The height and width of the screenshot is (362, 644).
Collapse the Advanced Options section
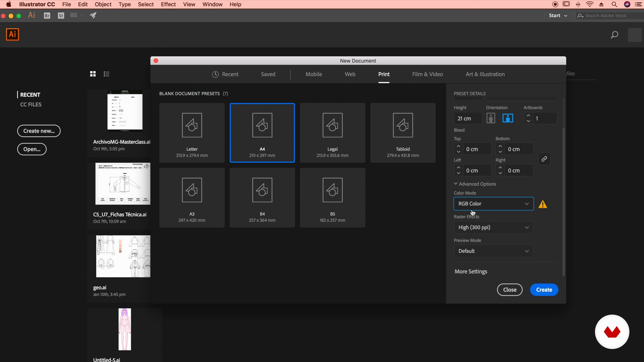(475, 184)
